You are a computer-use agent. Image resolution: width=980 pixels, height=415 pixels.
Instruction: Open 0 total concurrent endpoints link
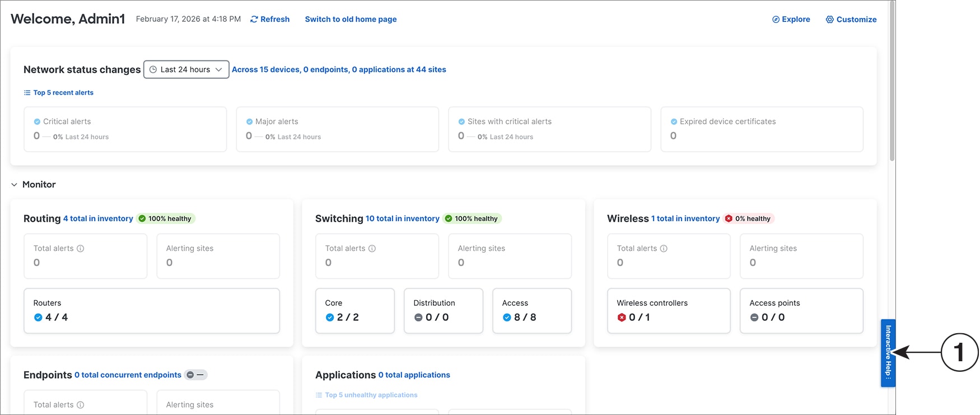[x=128, y=375]
